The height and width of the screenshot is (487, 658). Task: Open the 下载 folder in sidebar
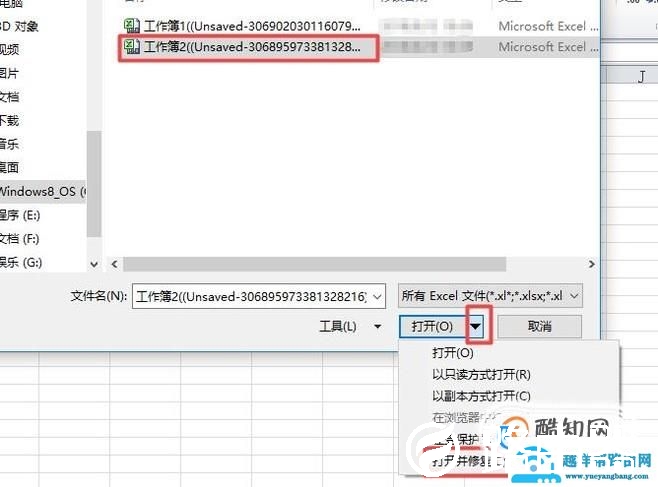coord(10,121)
